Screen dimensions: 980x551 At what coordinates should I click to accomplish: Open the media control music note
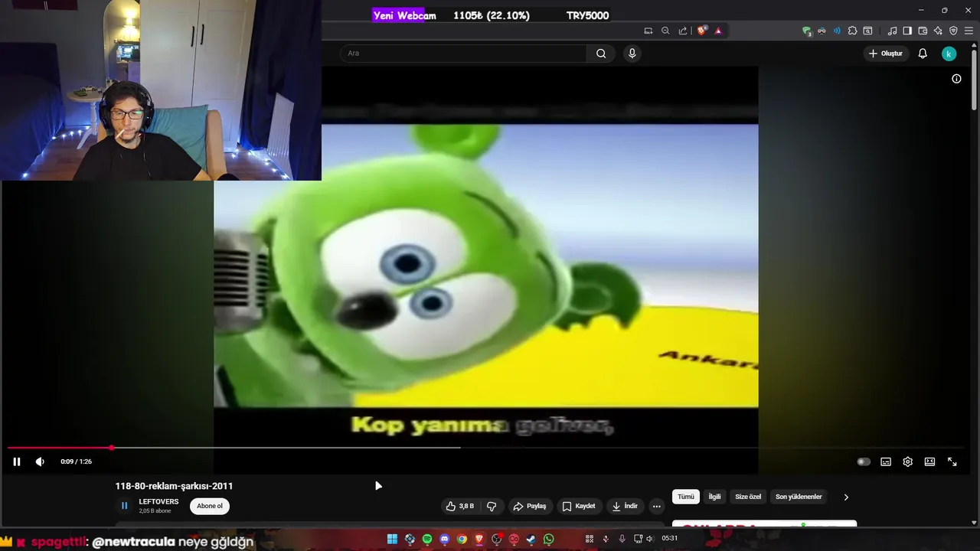[892, 31]
